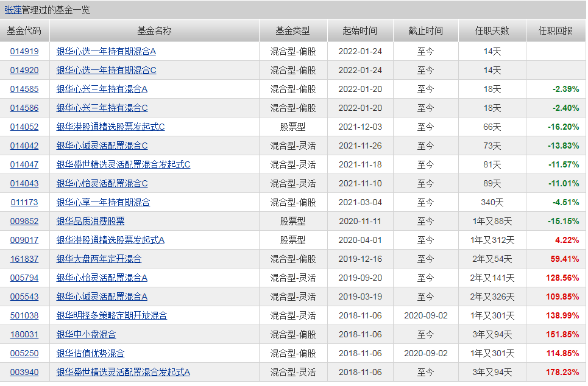Open 银华心选一年持有期混合C fund page

[x=106, y=71]
